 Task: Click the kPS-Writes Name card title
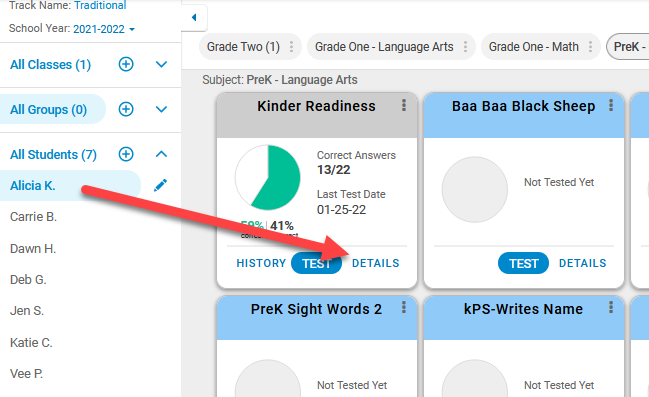(523, 309)
